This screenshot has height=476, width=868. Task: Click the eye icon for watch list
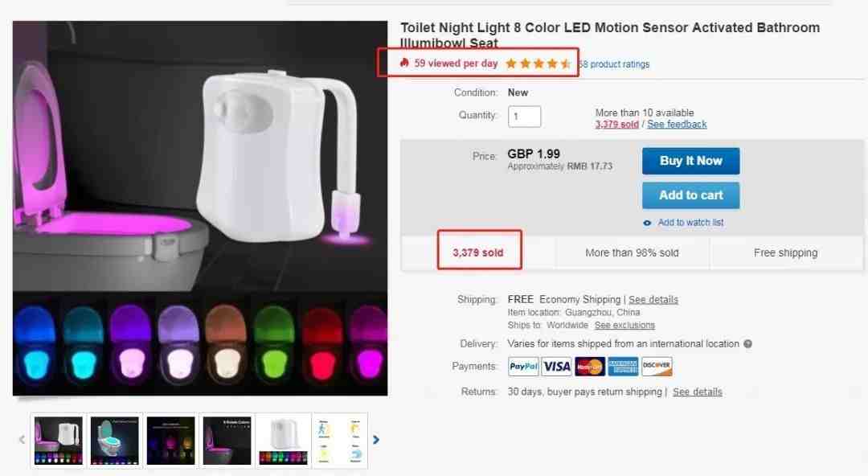click(x=648, y=223)
